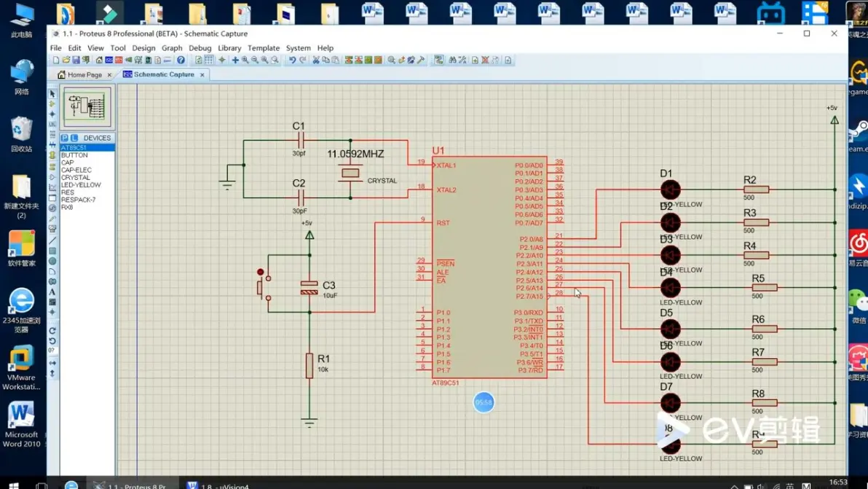Open the Library menu
Image resolution: width=868 pixels, height=489 pixels.
(x=229, y=48)
